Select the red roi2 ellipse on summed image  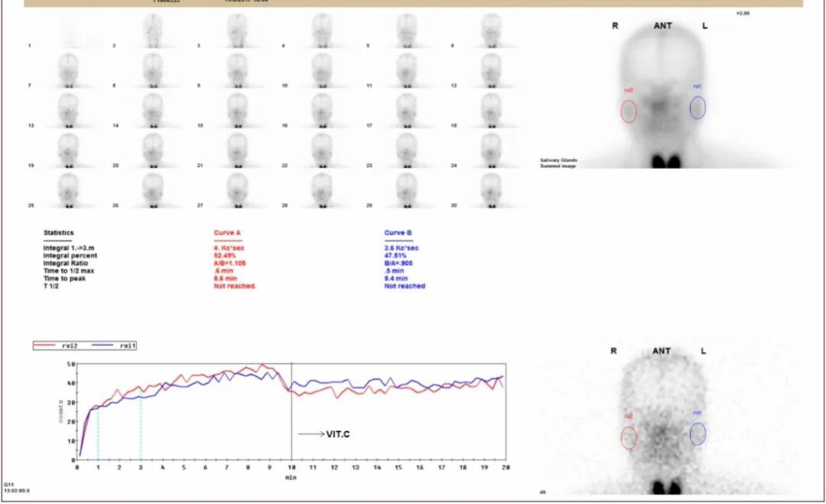(x=629, y=112)
